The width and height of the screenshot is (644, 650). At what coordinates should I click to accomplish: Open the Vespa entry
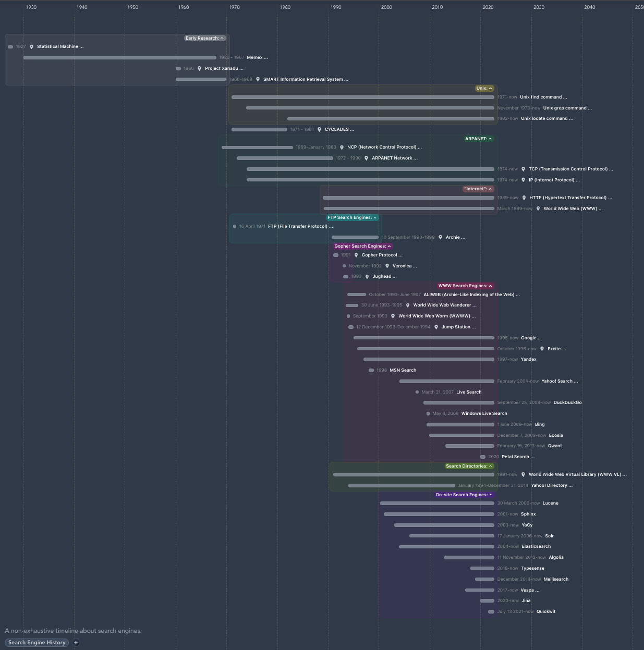point(530,591)
